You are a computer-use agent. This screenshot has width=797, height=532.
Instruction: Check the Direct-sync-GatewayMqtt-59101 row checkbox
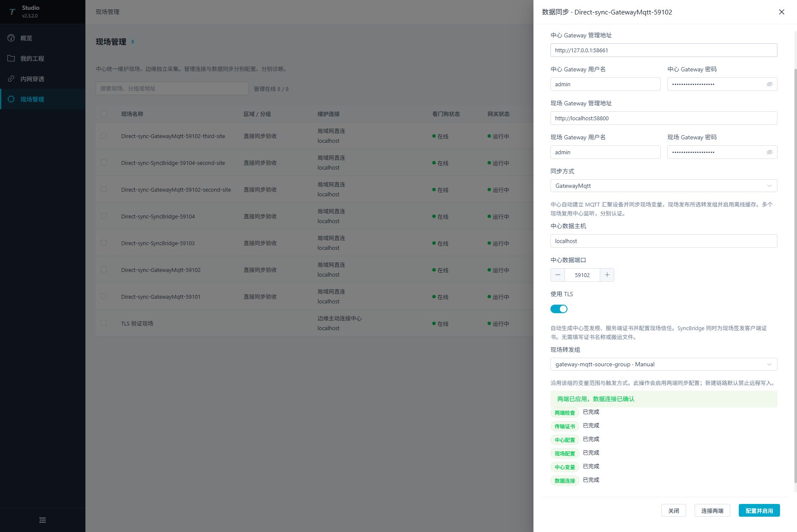104,296
